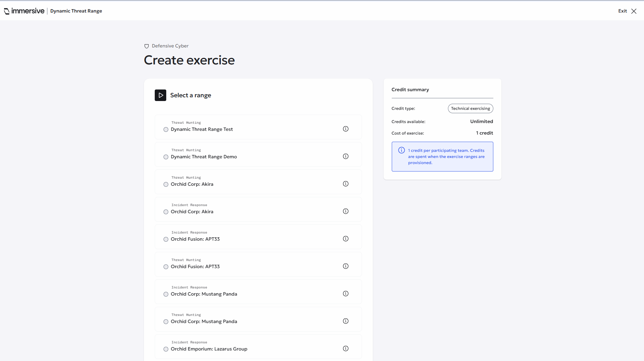
Task: Click the Immersive logo in the header
Action: (x=24, y=11)
